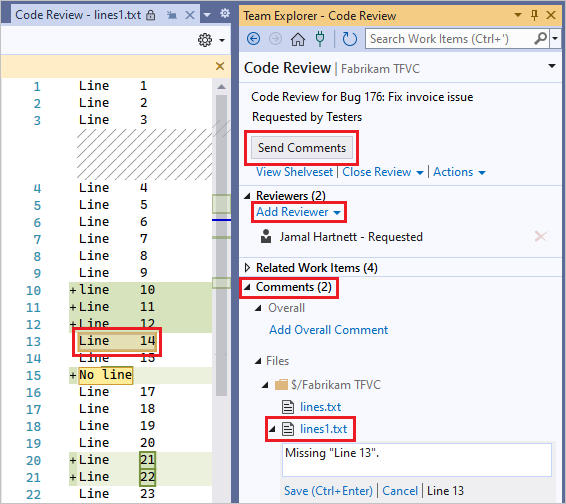
Task: Remove reviewer Jamal Hartnett
Action: tap(540, 237)
